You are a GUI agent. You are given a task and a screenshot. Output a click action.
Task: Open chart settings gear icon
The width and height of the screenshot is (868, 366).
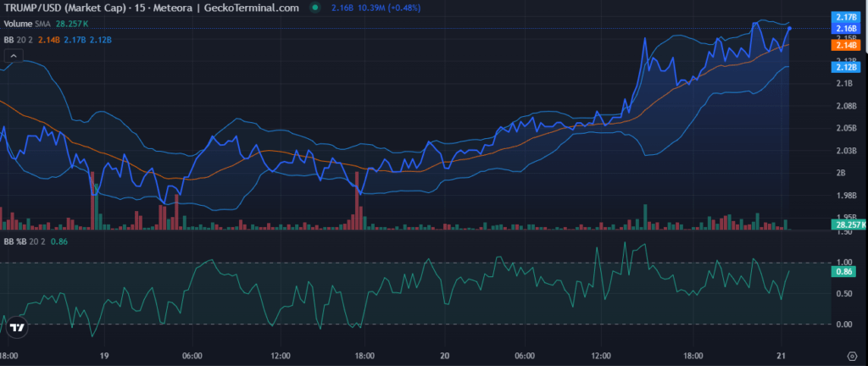[853, 355]
